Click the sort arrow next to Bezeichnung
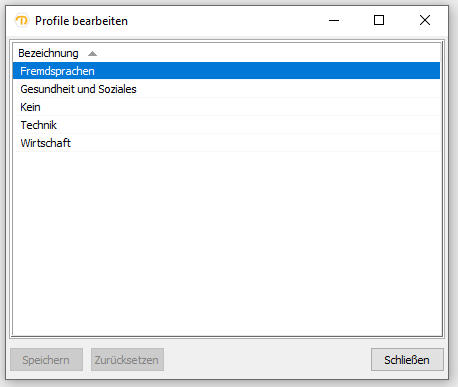Viewport: 458px width, 387px height. click(x=92, y=54)
